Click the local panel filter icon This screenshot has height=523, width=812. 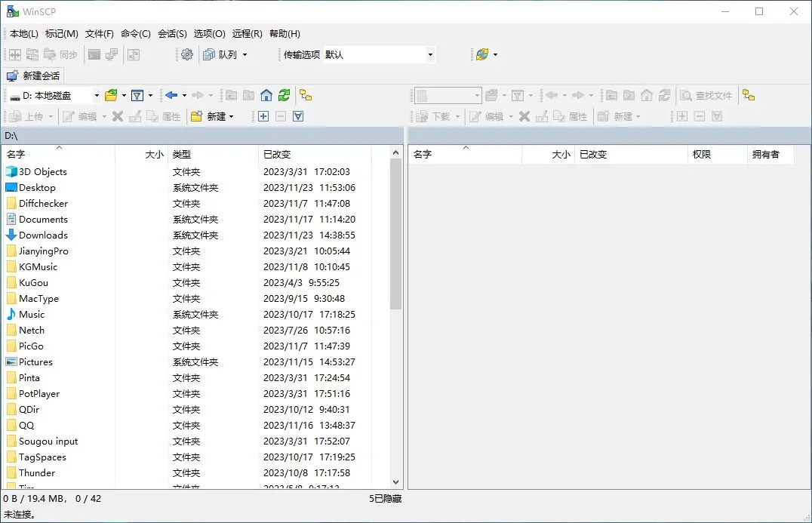coord(137,95)
